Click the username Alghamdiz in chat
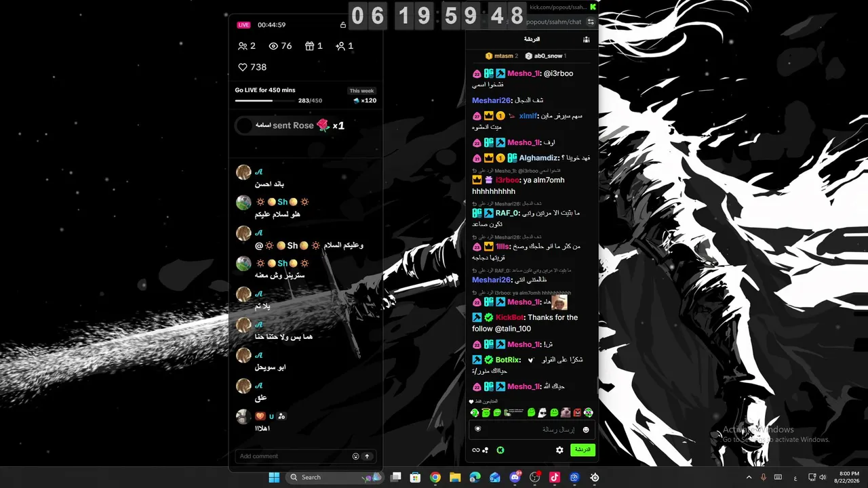 (539, 158)
